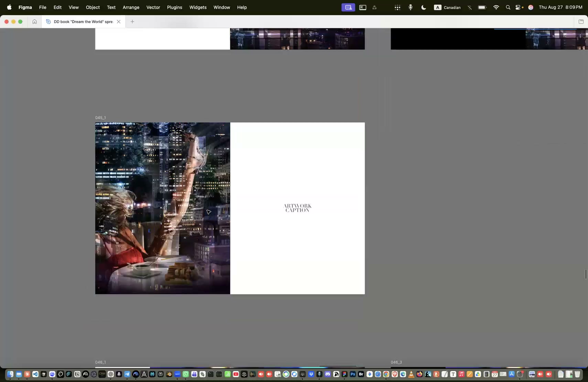Select the DD book "Dream the World" tab

[x=84, y=22]
